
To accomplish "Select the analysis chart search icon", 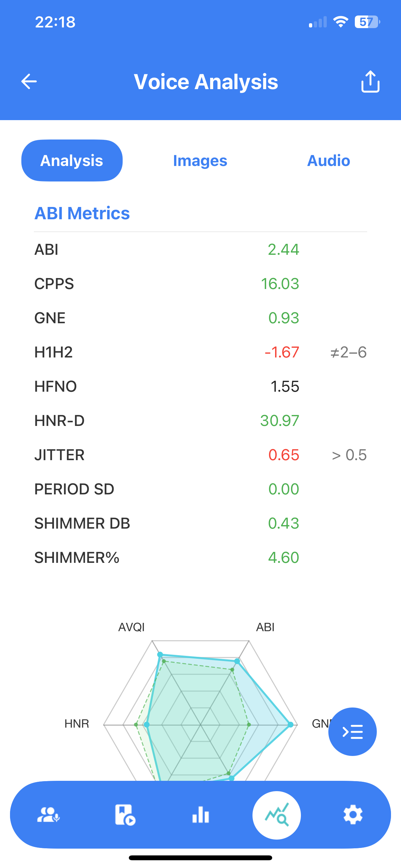I will tap(277, 815).
